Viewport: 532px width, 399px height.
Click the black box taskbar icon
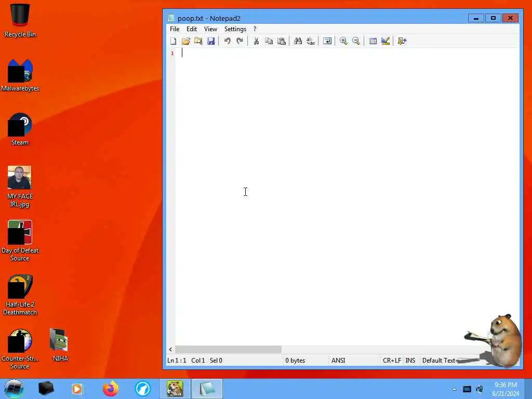[x=46, y=389]
